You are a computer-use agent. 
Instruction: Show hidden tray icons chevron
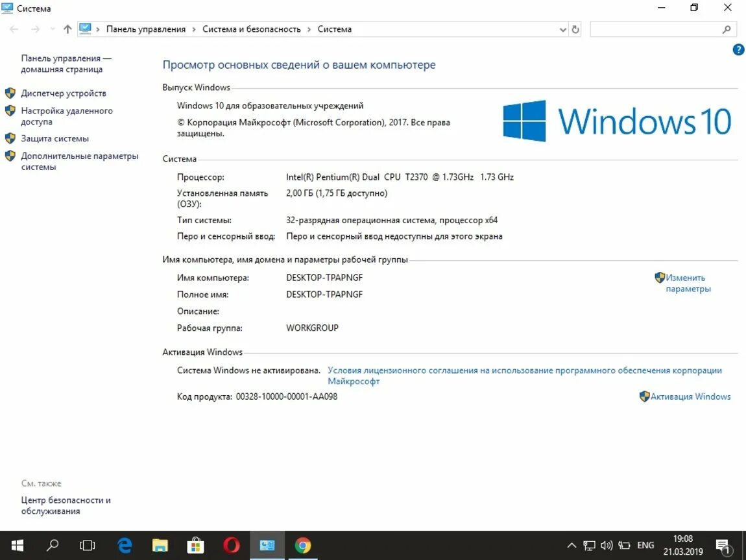[x=572, y=546]
